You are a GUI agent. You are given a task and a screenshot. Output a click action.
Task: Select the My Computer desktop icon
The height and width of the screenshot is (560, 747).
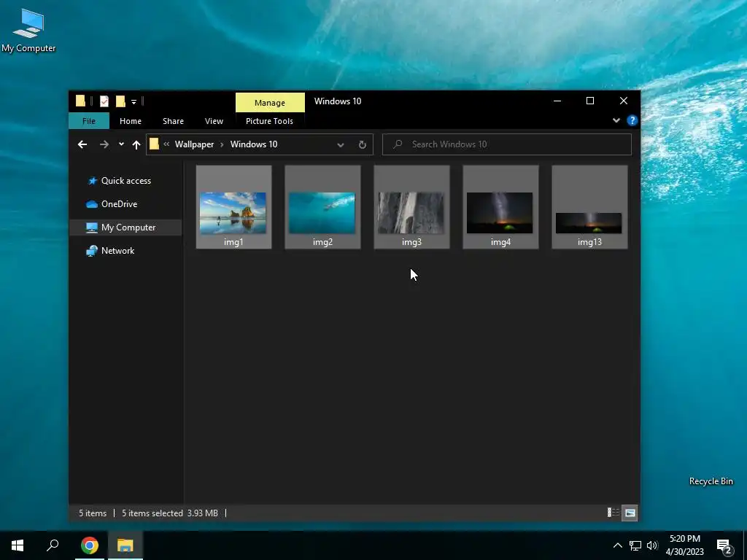[x=28, y=30]
